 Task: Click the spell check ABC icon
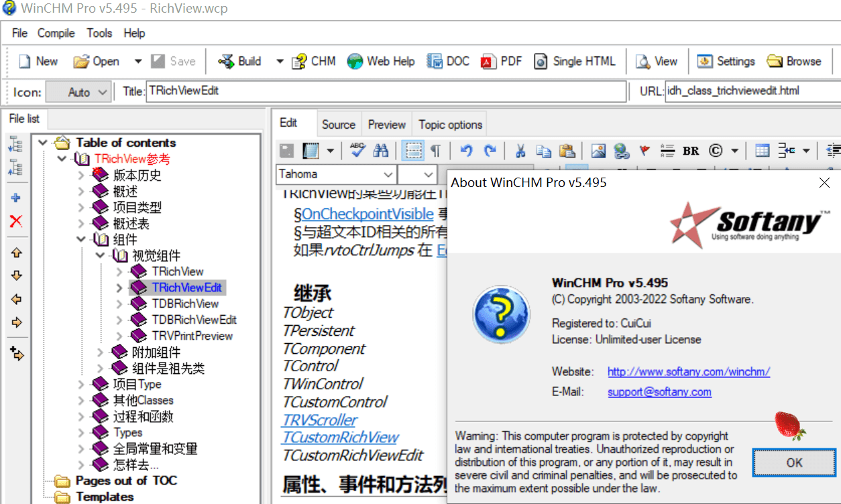click(x=357, y=150)
